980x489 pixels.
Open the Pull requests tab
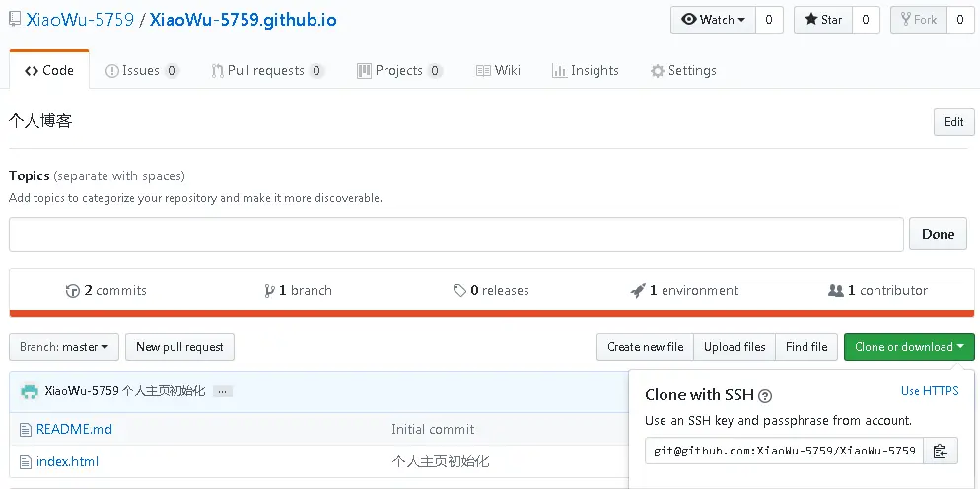267,71
